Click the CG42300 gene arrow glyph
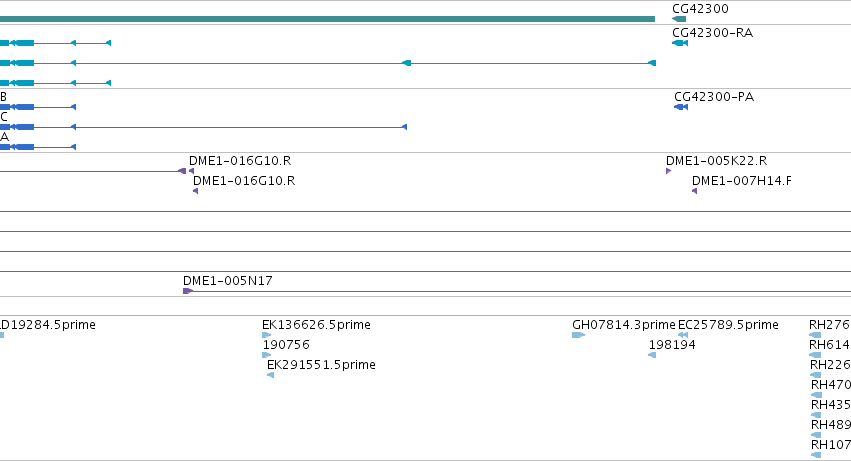 pos(679,19)
